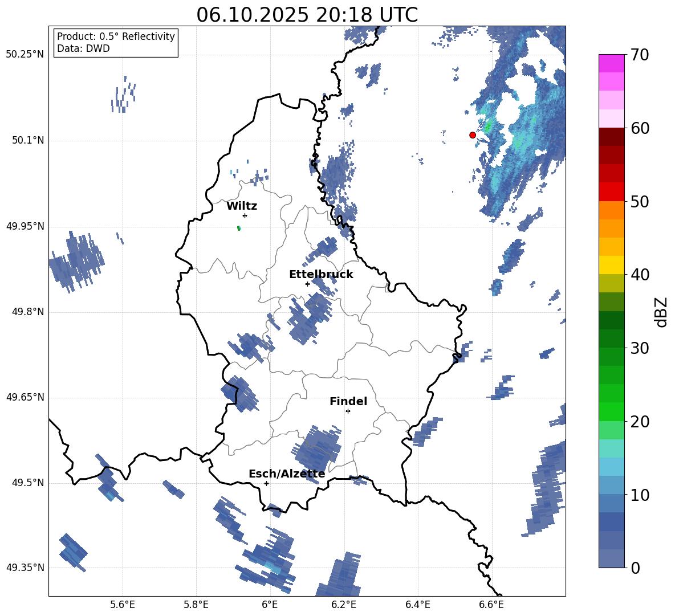Click the 50.25°N latitude label
Screen dimensions: 675x616
pyautogui.click(x=25, y=55)
